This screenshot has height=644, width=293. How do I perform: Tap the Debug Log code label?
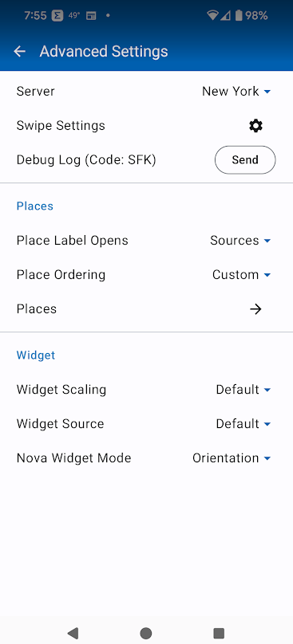tap(86, 159)
